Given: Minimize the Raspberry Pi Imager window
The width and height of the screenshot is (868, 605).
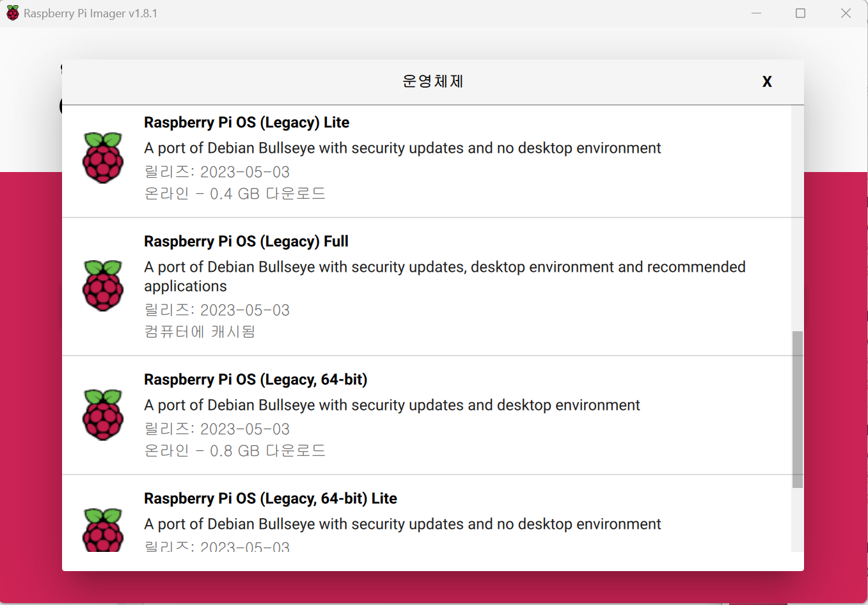Looking at the screenshot, I should [x=756, y=13].
